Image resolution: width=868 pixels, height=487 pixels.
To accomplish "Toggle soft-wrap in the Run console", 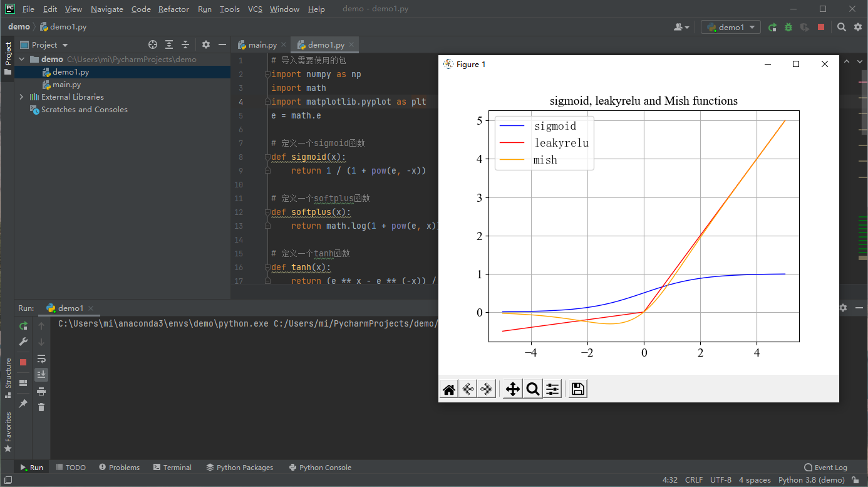I will click(41, 359).
